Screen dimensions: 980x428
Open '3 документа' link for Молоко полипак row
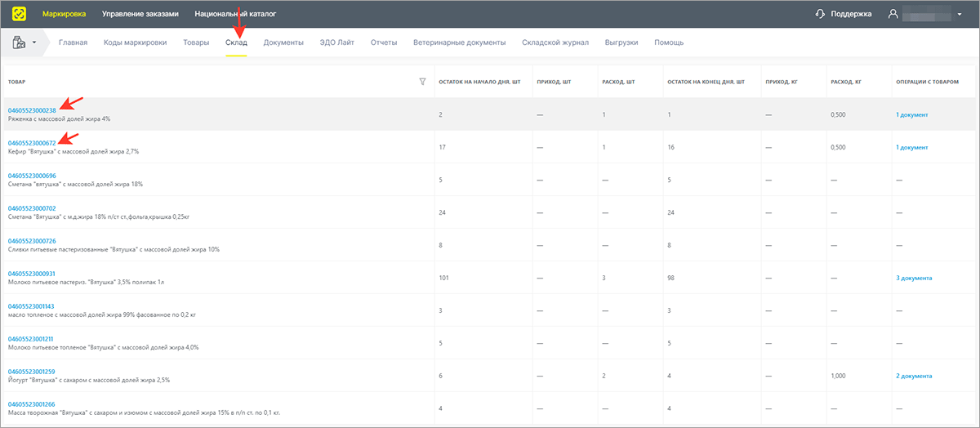(x=914, y=278)
